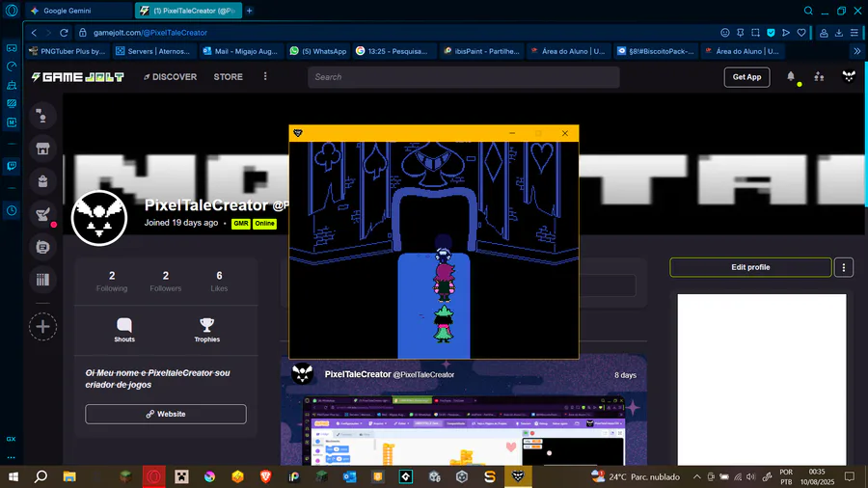This screenshot has height=488, width=868.
Task: Select the PixelTaleCreator browser tab
Action: pos(188,11)
